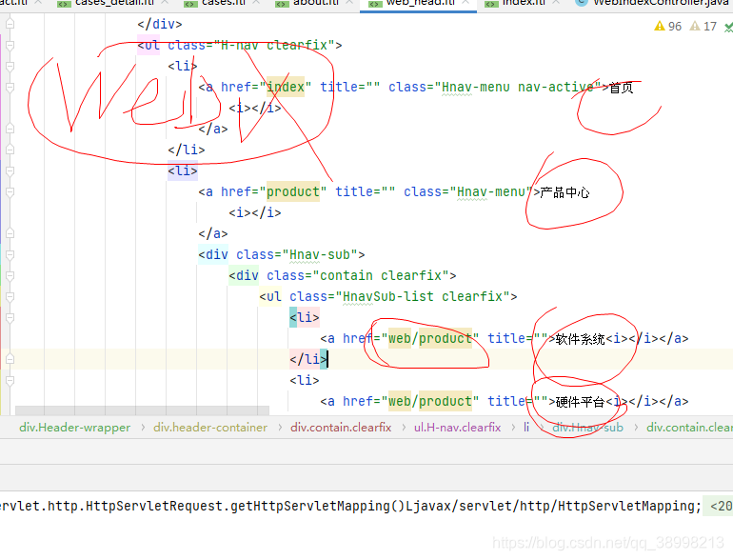
Task: Fold the div class="contain clearfix" block
Action: 10,276
